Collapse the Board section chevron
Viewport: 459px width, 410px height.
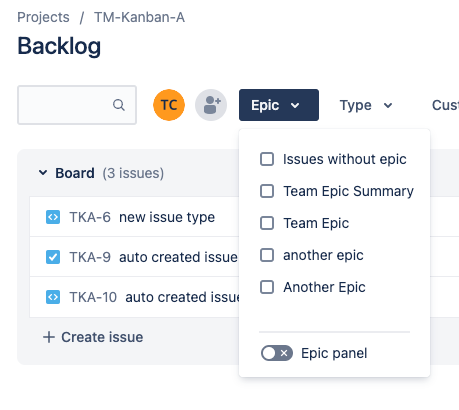click(43, 173)
